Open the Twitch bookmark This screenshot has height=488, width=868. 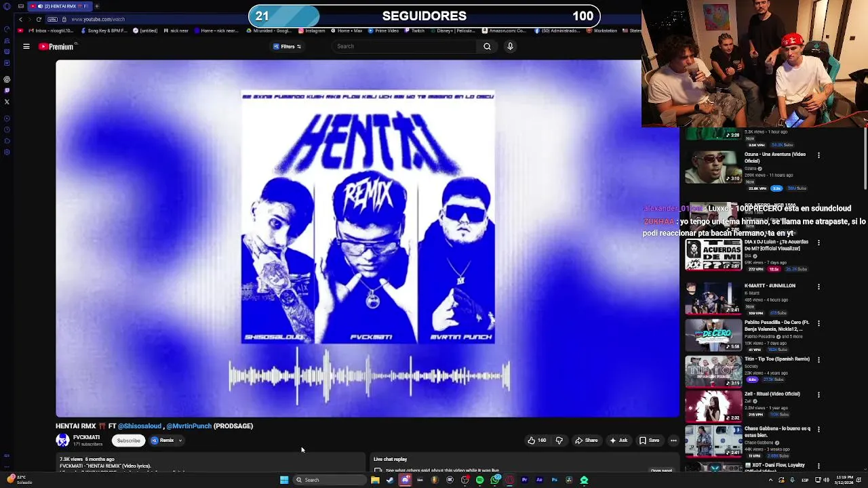415,30
